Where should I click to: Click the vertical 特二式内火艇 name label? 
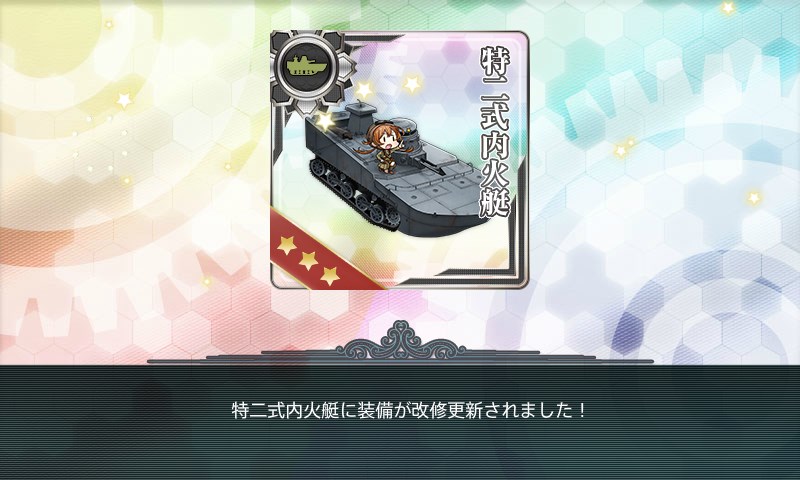click(x=495, y=134)
